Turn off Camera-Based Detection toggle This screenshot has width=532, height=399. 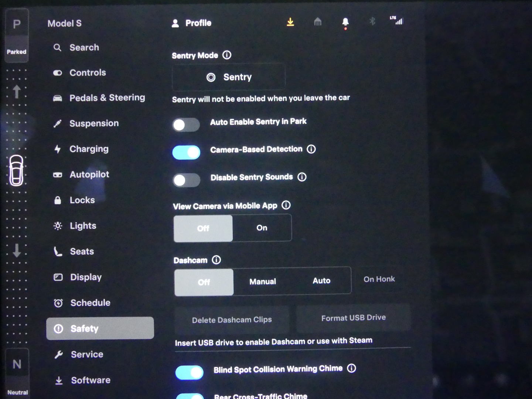click(x=186, y=152)
